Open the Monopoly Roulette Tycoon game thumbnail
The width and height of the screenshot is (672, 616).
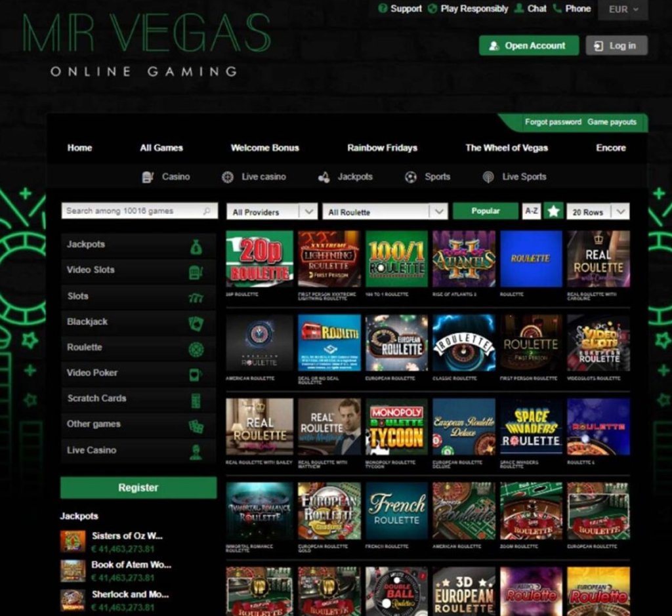tap(396, 426)
